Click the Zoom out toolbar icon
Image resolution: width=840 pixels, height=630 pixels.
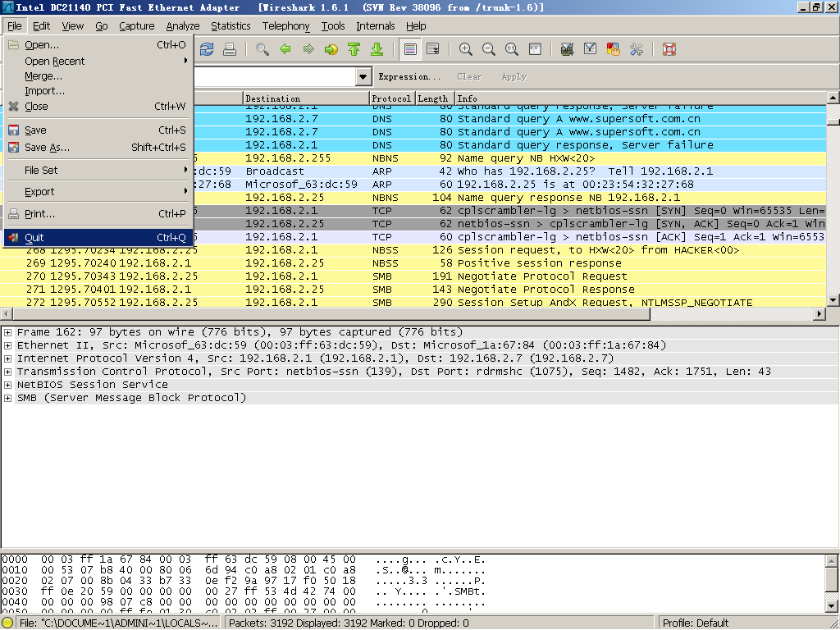(489, 49)
